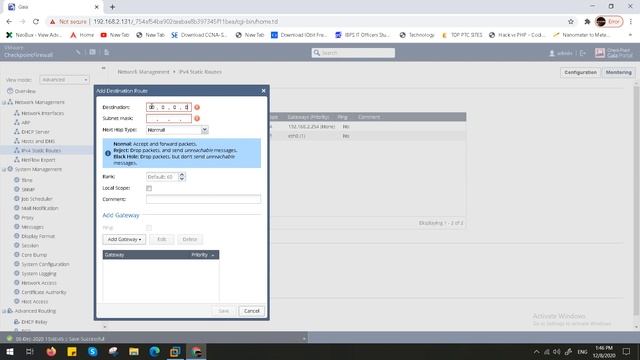
Task: Click the Comment text field
Action: coord(203,199)
